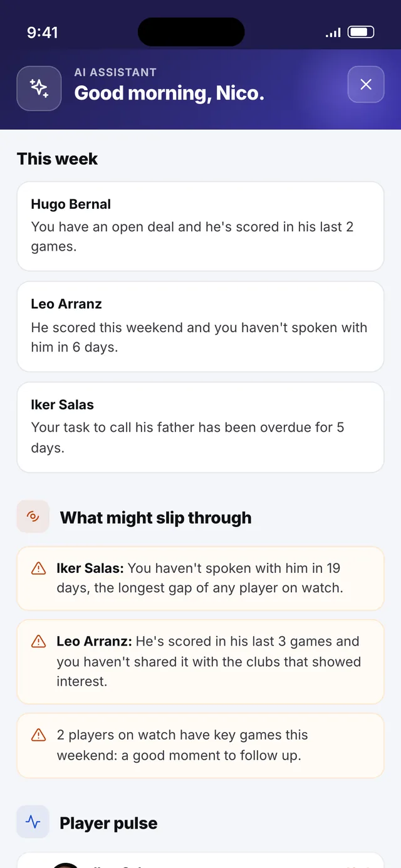
Task: Tap the Player pulse activity icon
Action: pos(33,822)
